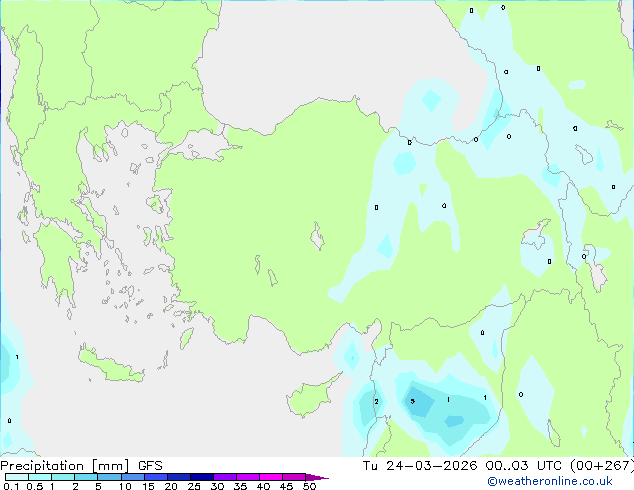This screenshot has width=634, height=490.
Task: Click the legend value '25'
Action: (x=194, y=486)
